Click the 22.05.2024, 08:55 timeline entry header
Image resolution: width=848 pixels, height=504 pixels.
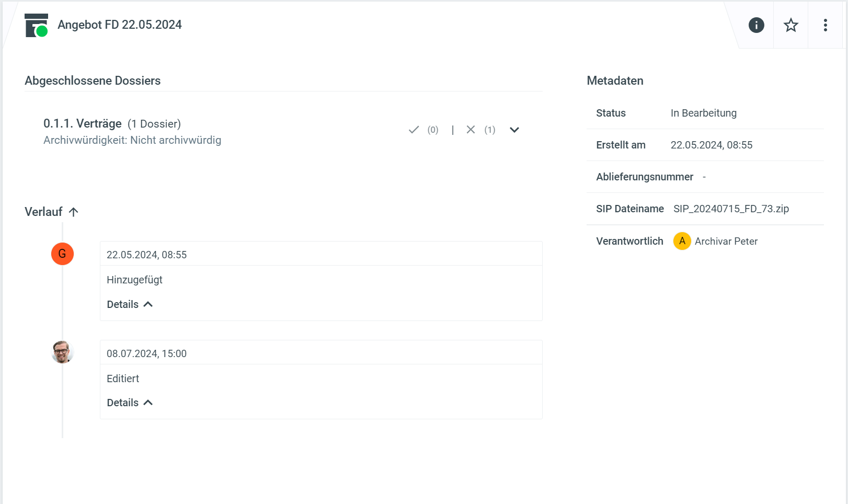pyautogui.click(x=146, y=255)
